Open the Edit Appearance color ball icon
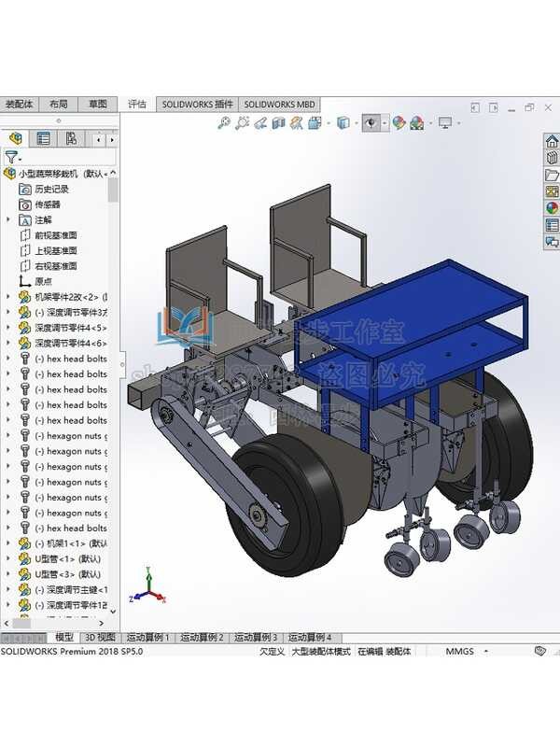Screen dimensions: 560x747 point(399,122)
